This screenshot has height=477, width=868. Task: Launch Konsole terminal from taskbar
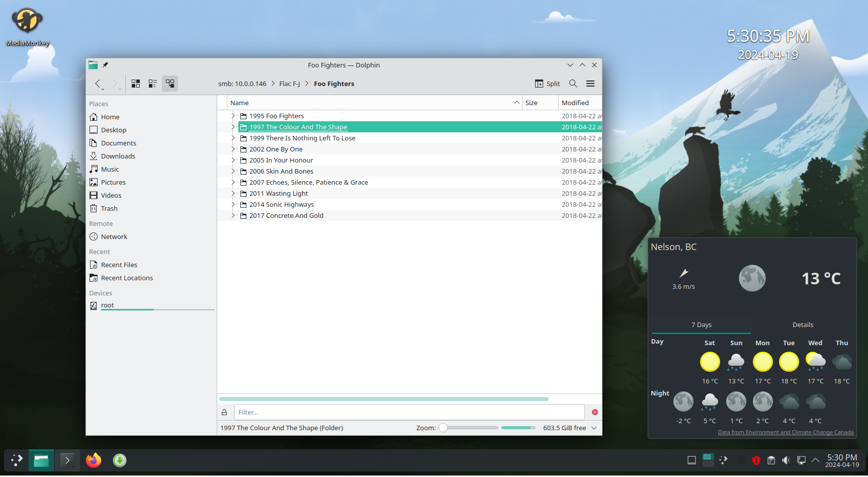point(67,460)
